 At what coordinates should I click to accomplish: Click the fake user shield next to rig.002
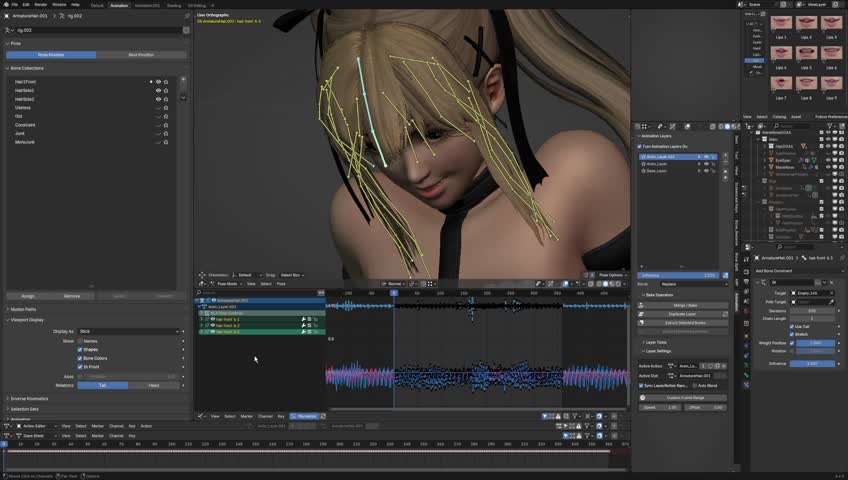point(186,30)
